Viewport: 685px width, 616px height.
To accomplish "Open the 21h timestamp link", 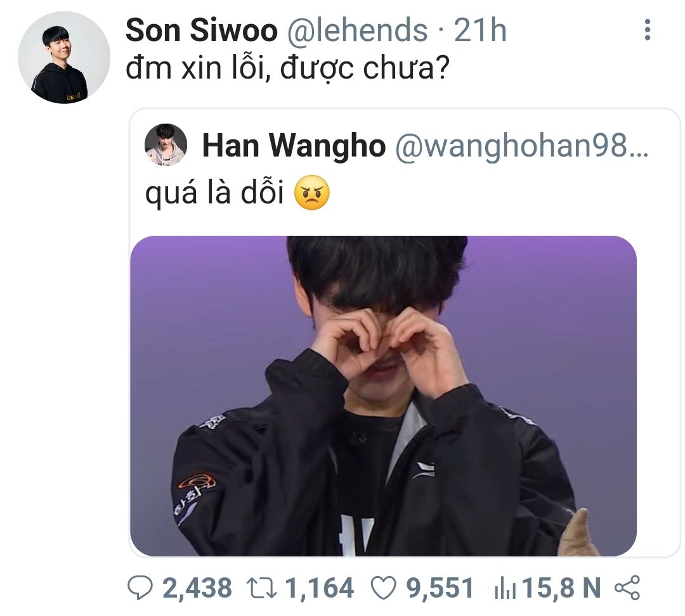I will (480, 30).
